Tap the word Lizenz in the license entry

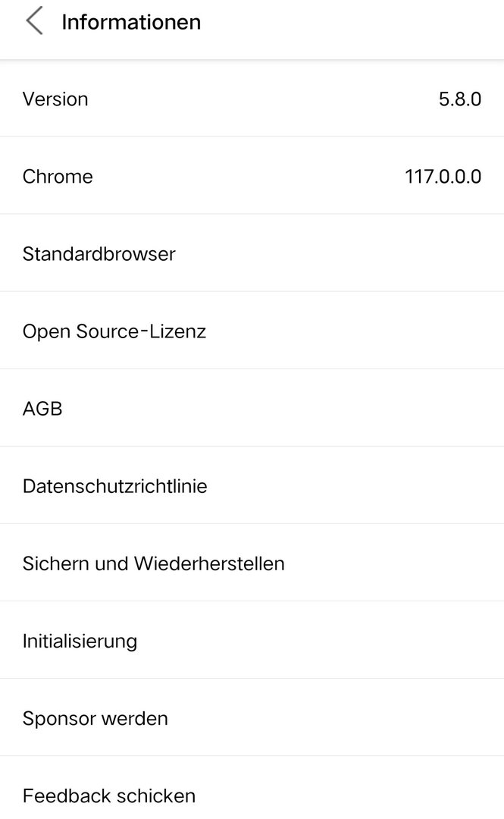pyautogui.click(x=177, y=331)
